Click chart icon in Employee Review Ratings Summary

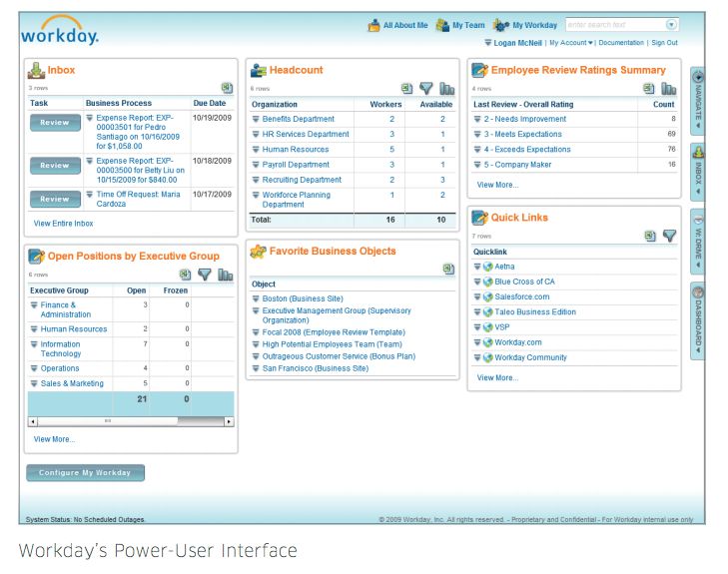click(x=668, y=89)
